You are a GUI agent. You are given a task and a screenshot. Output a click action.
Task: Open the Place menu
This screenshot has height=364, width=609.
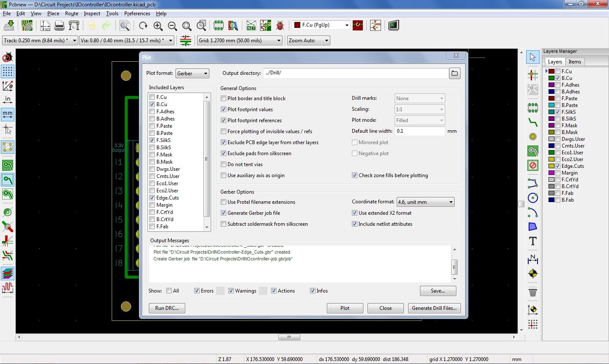click(53, 14)
